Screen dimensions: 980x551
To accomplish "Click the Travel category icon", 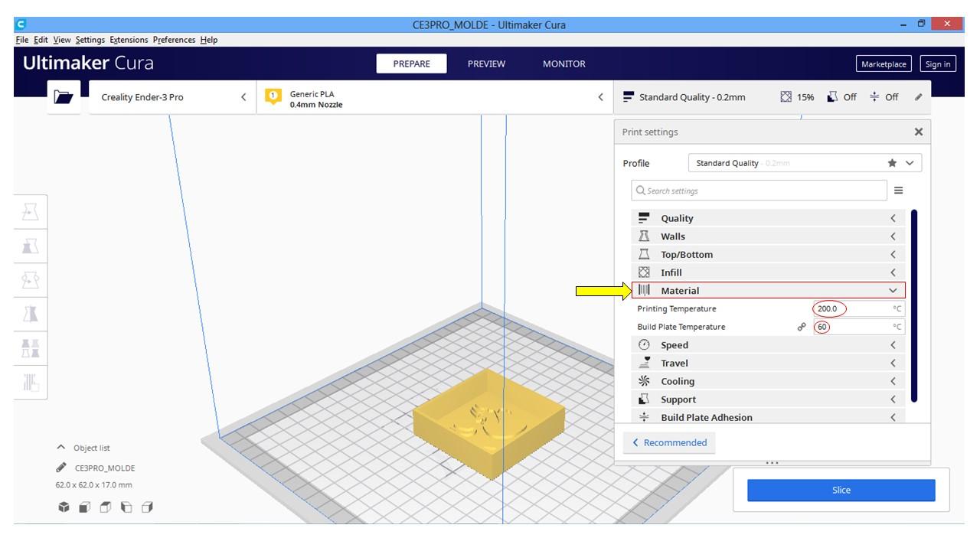I will point(644,363).
